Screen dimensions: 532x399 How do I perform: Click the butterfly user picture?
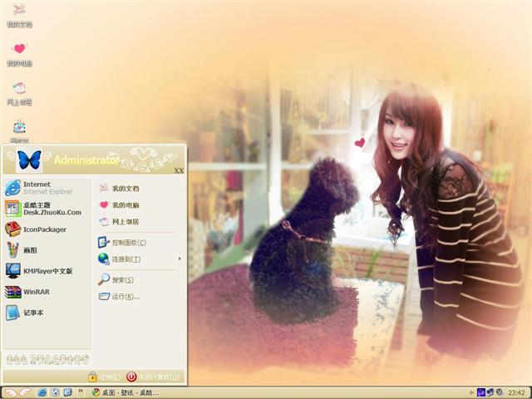pos(29,160)
